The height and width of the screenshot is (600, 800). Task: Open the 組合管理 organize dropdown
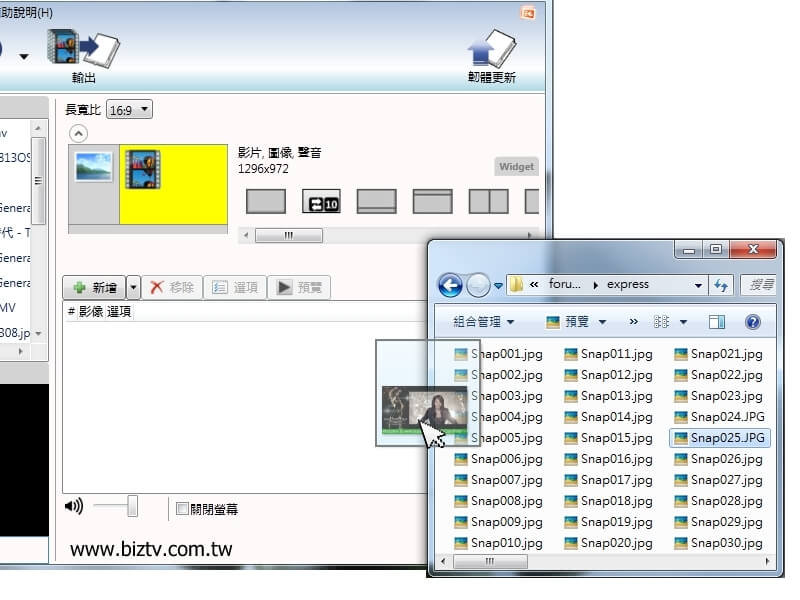pyautogui.click(x=483, y=322)
